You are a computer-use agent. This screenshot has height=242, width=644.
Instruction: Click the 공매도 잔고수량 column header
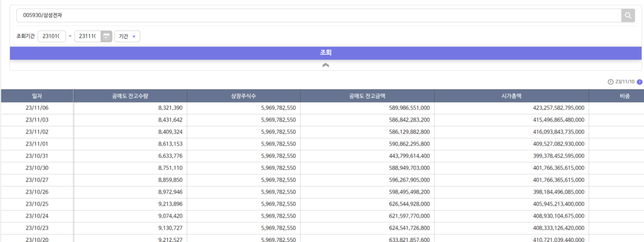[x=130, y=96]
